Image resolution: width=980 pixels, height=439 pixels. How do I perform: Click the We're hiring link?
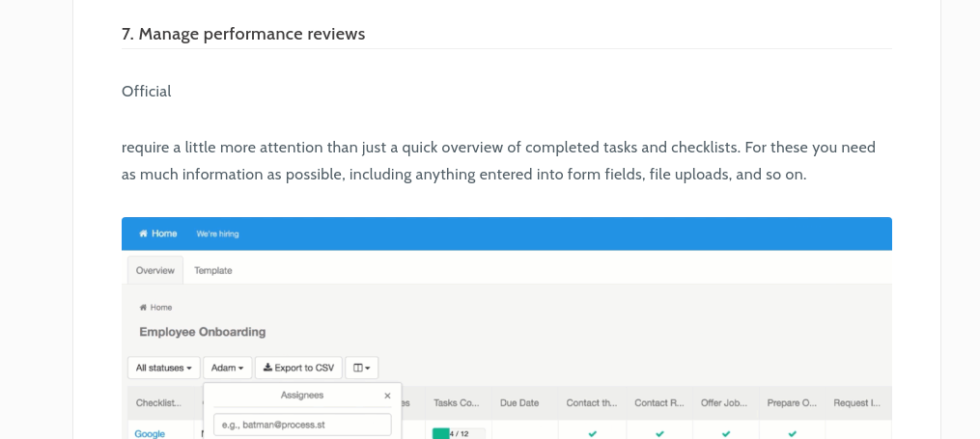point(217,233)
